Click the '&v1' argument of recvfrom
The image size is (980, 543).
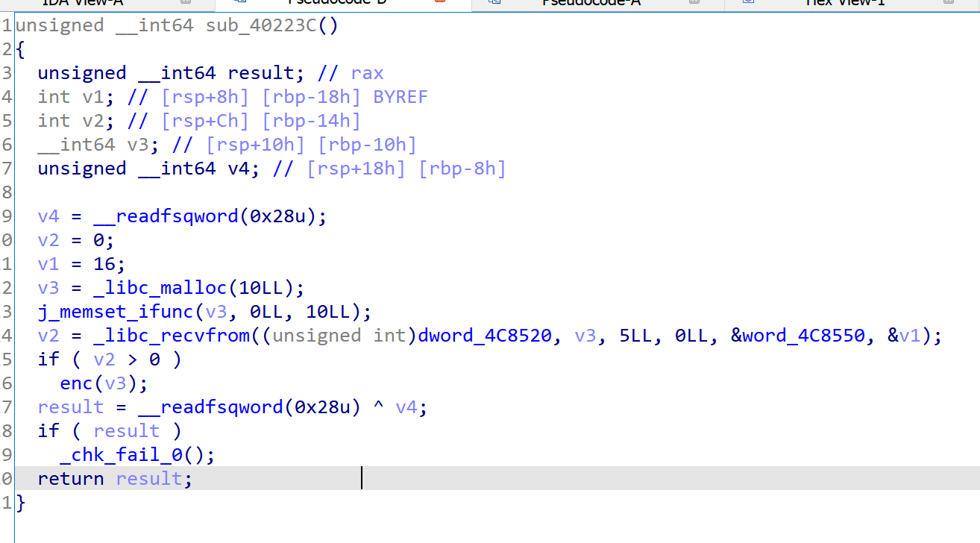[x=904, y=336]
